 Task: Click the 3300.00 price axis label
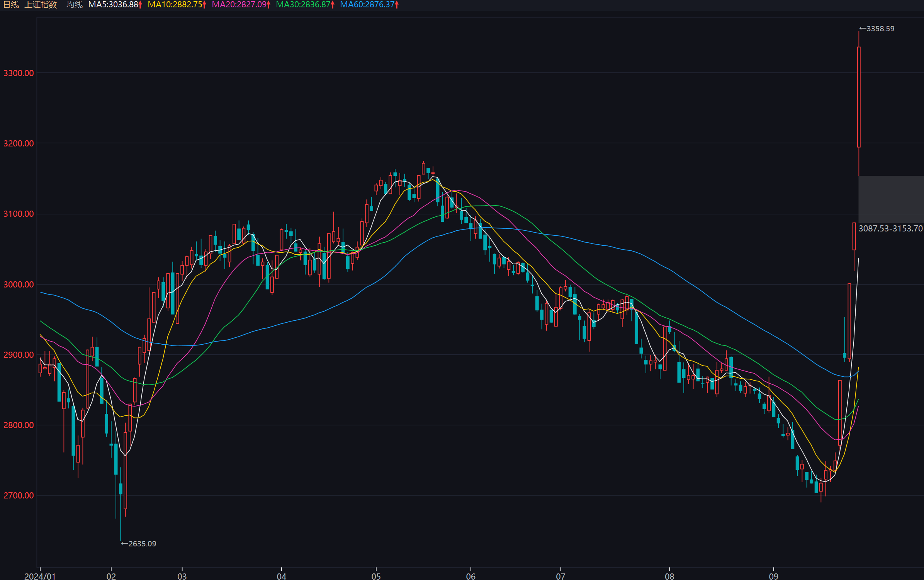point(19,73)
